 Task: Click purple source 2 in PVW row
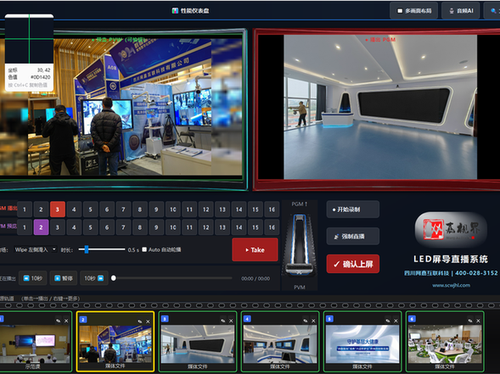tap(41, 227)
